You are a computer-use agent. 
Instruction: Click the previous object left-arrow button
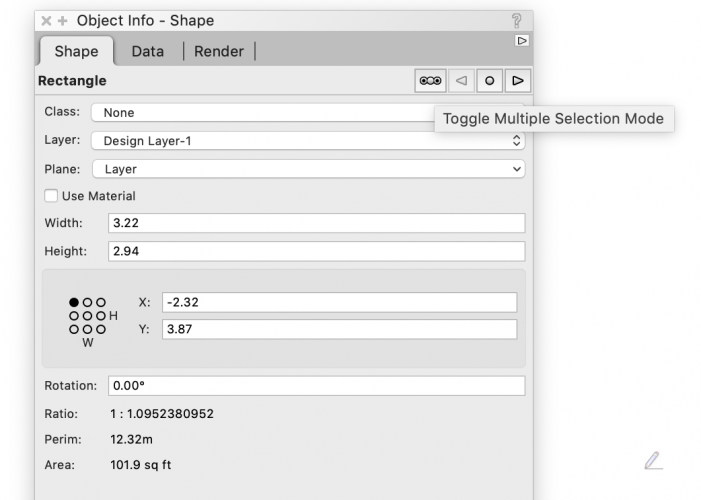click(x=461, y=81)
